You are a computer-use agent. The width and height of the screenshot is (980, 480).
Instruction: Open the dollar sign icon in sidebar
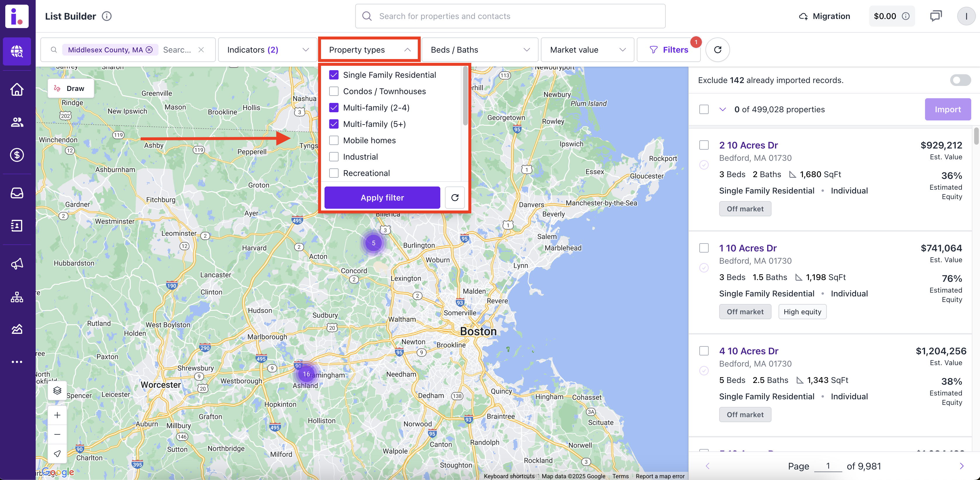[x=17, y=155]
